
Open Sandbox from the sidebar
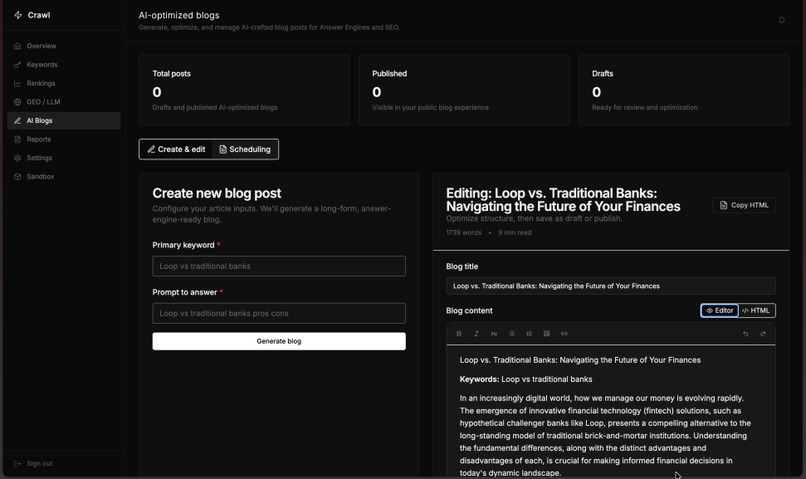(x=64, y=176)
